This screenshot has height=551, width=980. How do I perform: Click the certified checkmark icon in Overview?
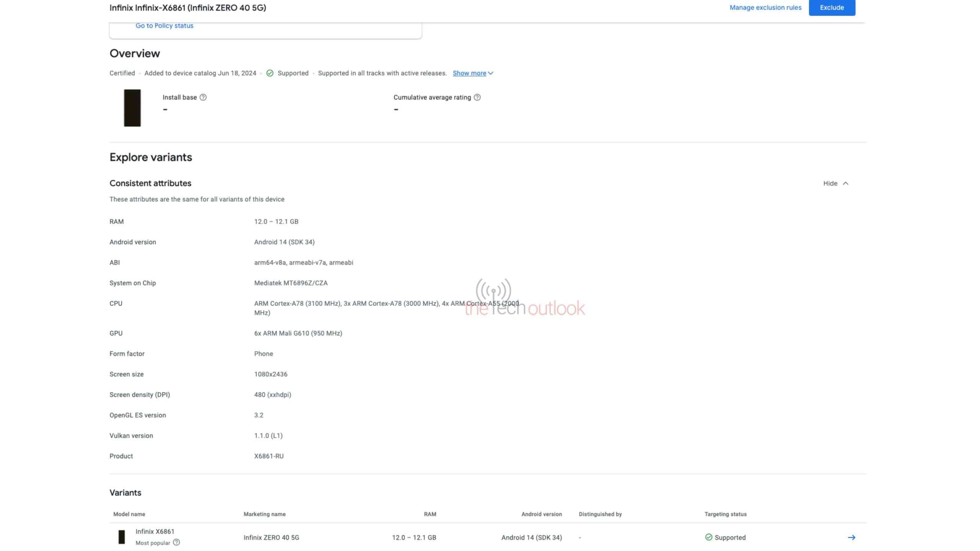coord(270,73)
